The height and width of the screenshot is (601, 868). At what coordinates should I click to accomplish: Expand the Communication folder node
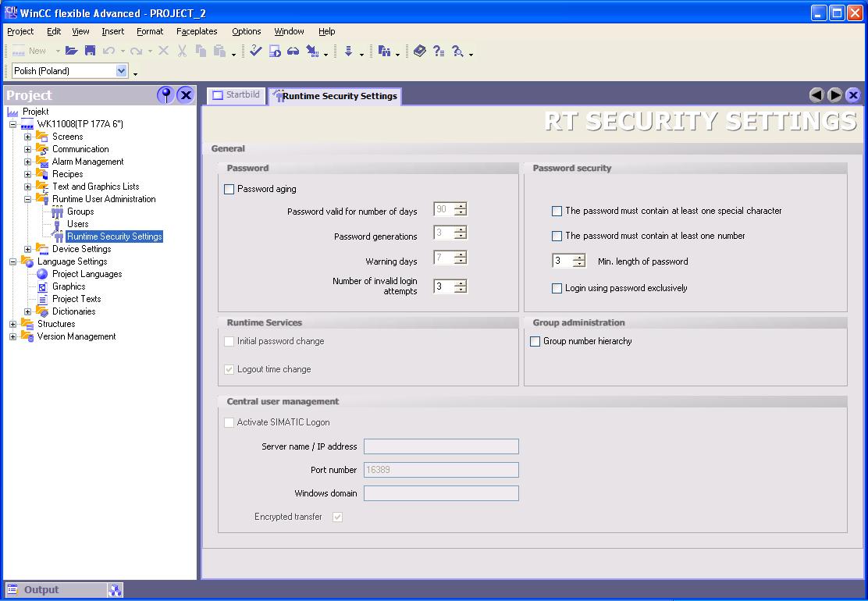coord(27,149)
